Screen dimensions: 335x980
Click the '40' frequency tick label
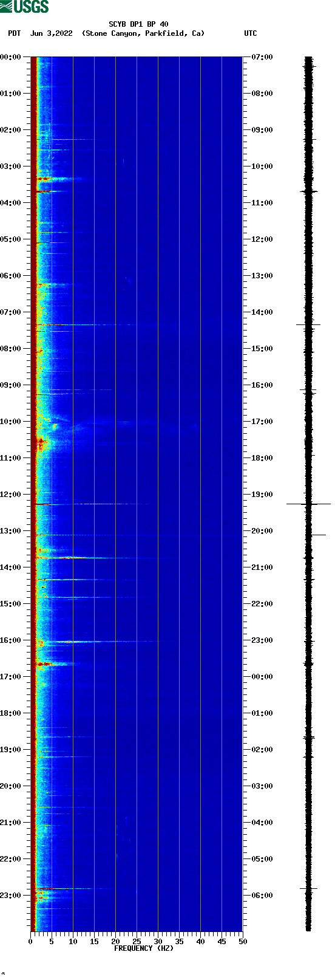[x=200, y=942]
